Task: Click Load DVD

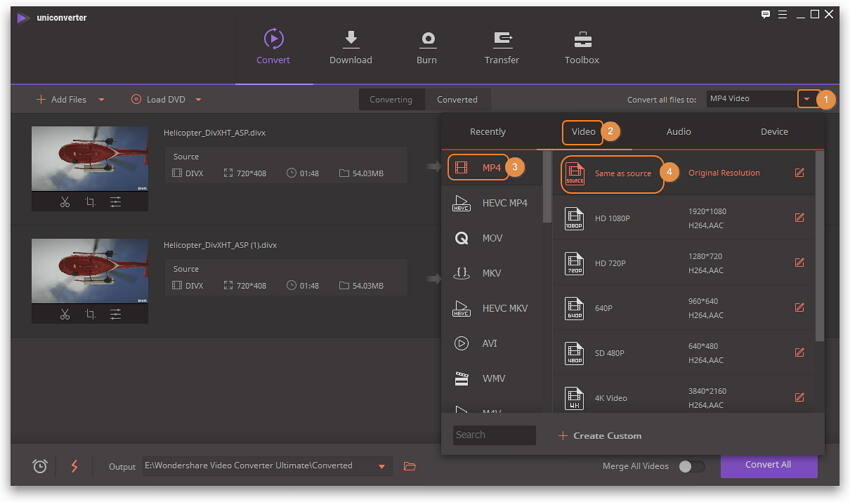Action: [158, 100]
